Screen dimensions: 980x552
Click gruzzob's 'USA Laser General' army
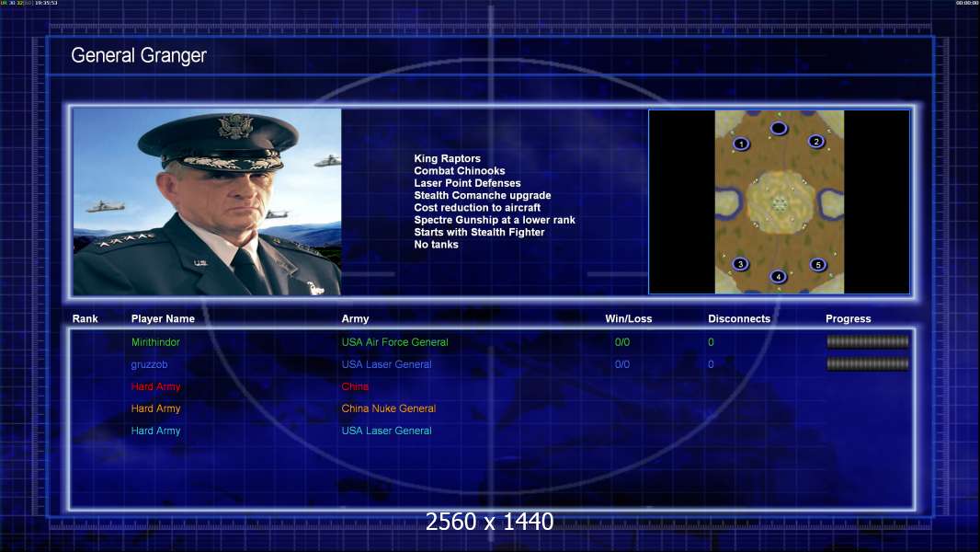pyautogui.click(x=386, y=364)
